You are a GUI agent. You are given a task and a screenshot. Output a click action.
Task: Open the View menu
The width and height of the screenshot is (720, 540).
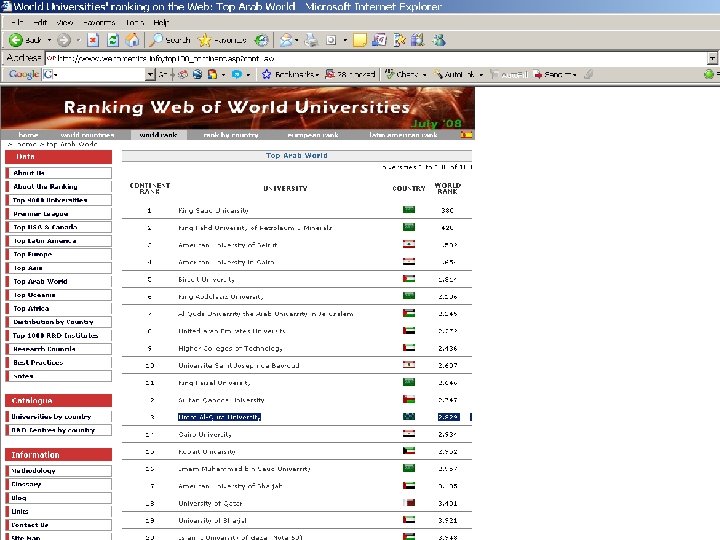[65, 22]
